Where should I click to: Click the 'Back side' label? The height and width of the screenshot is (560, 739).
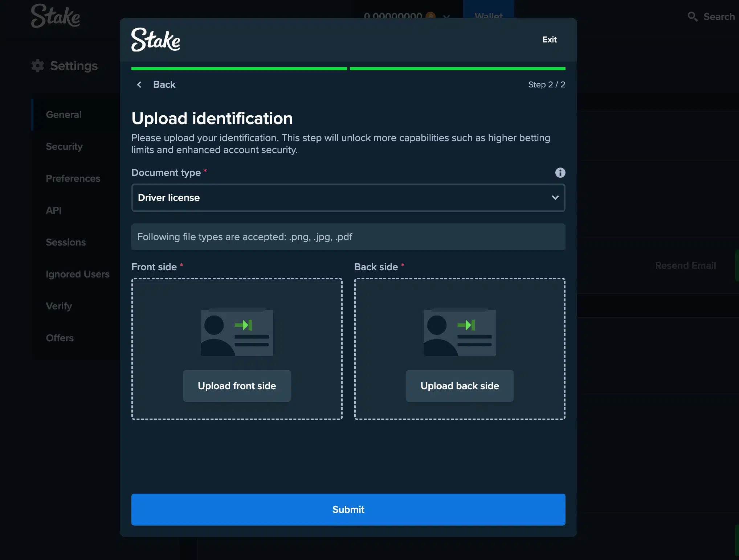[x=376, y=267]
